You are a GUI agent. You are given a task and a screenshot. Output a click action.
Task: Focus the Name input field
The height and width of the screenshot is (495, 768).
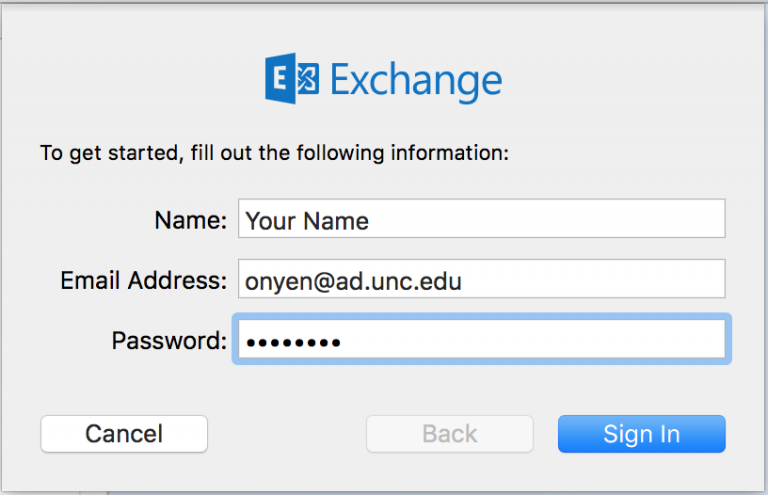point(481,219)
